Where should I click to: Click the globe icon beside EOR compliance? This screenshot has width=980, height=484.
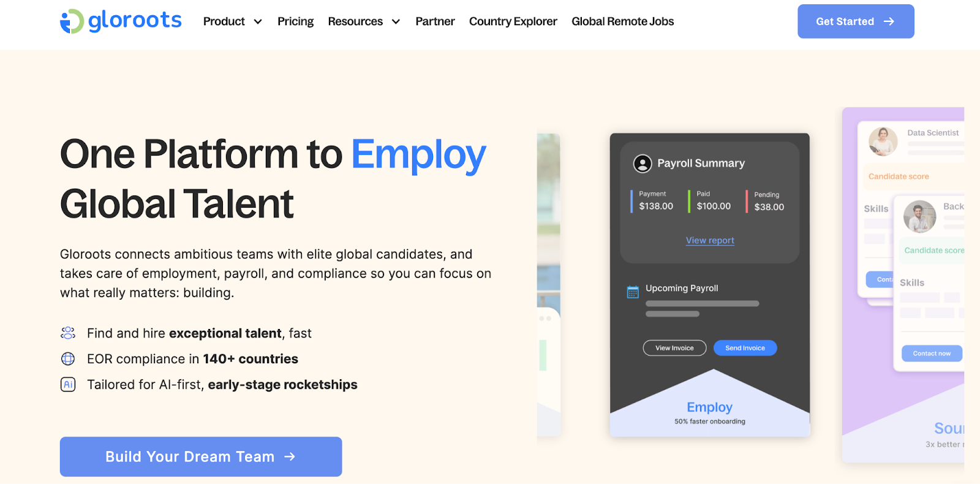coord(68,358)
